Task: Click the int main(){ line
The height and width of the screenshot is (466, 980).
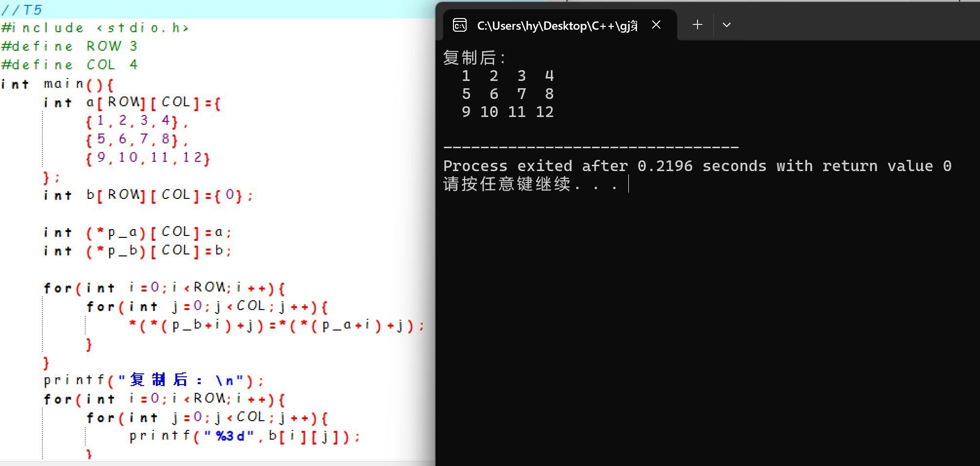Action: (57, 84)
